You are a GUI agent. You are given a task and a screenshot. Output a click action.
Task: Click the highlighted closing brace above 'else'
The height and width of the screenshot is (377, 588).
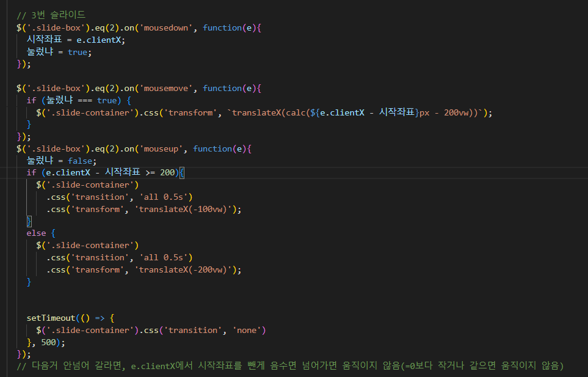29,221
